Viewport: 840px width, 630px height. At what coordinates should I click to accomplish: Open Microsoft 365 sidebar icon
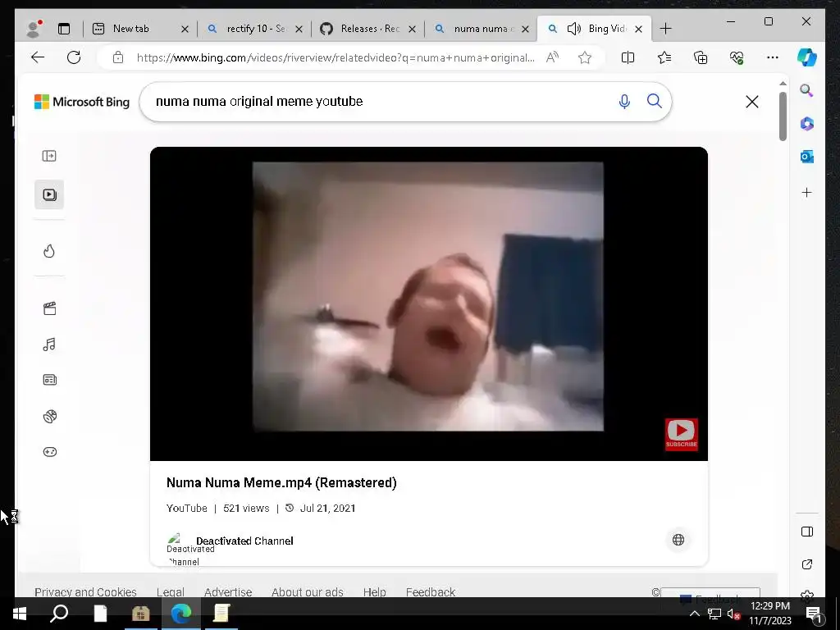(807, 124)
